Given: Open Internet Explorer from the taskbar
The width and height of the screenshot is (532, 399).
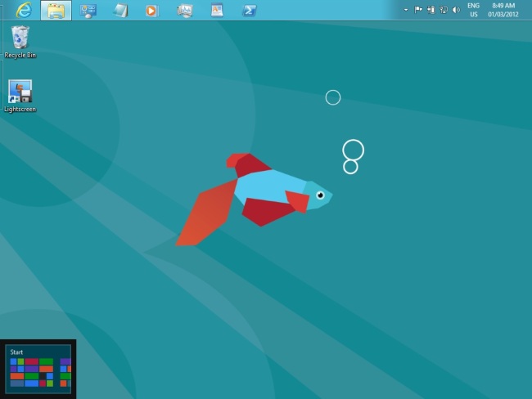Looking at the screenshot, I should [24, 10].
